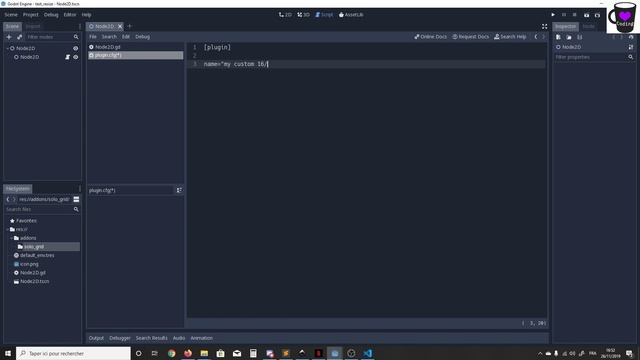Viewport: 640px width, 360px height.
Task: Open the Project menu
Action: point(31,15)
